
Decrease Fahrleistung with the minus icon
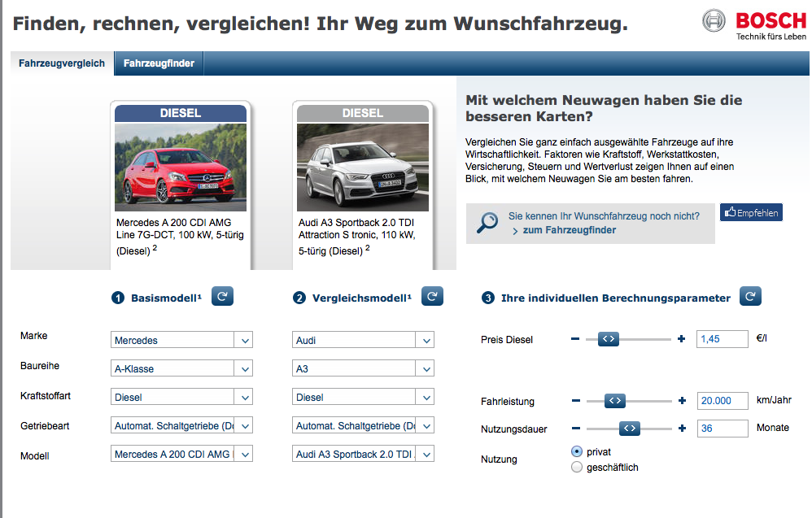click(576, 401)
